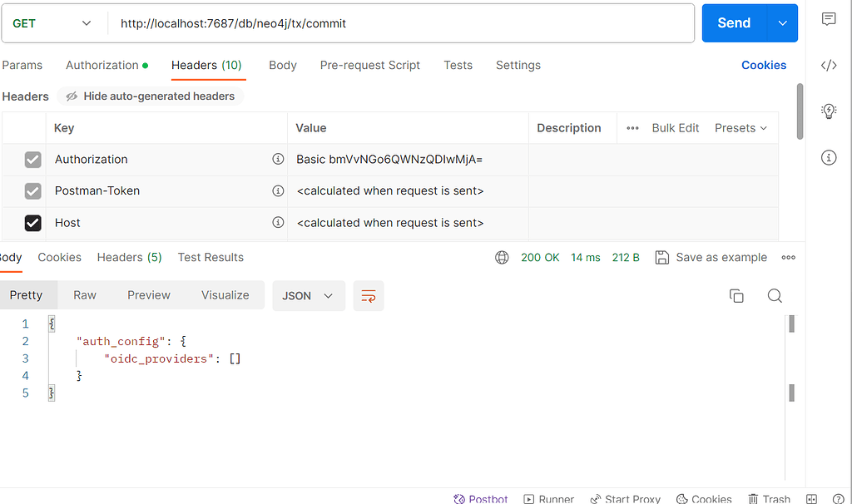Open the Tests tab
This screenshot has width=852, height=504.
[x=458, y=65]
